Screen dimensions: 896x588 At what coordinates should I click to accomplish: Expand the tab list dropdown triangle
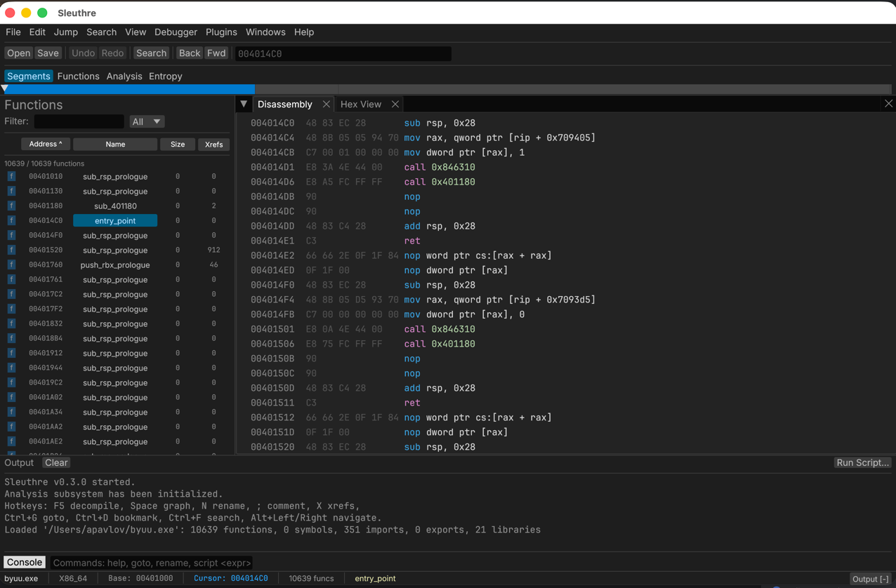(x=244, y=104)
